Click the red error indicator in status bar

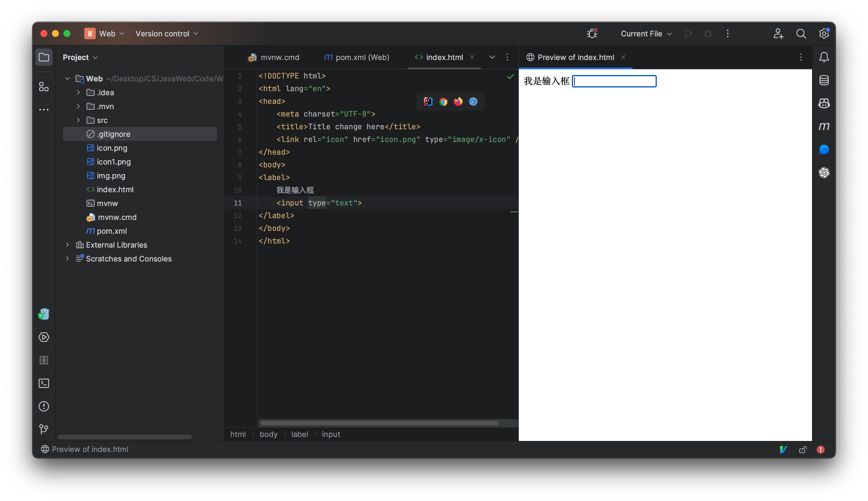(820, 449)
